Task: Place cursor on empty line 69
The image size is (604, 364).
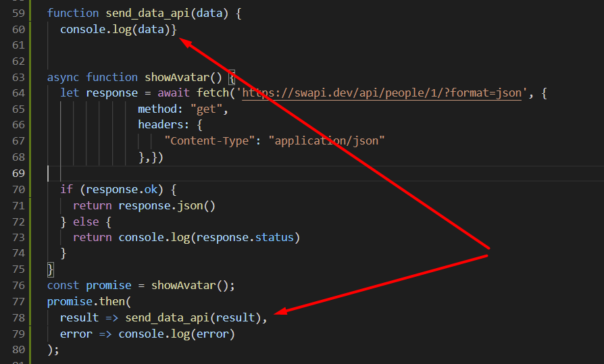Action: coord(326,174)
